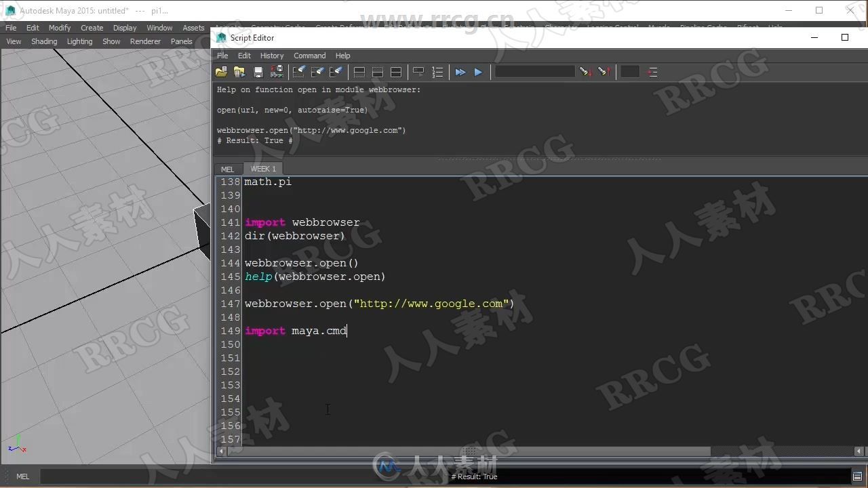This screenshot has width=868, height=488.
Task: Click horizontal scrollbar right arrow
Action: [x=859, y=451]
